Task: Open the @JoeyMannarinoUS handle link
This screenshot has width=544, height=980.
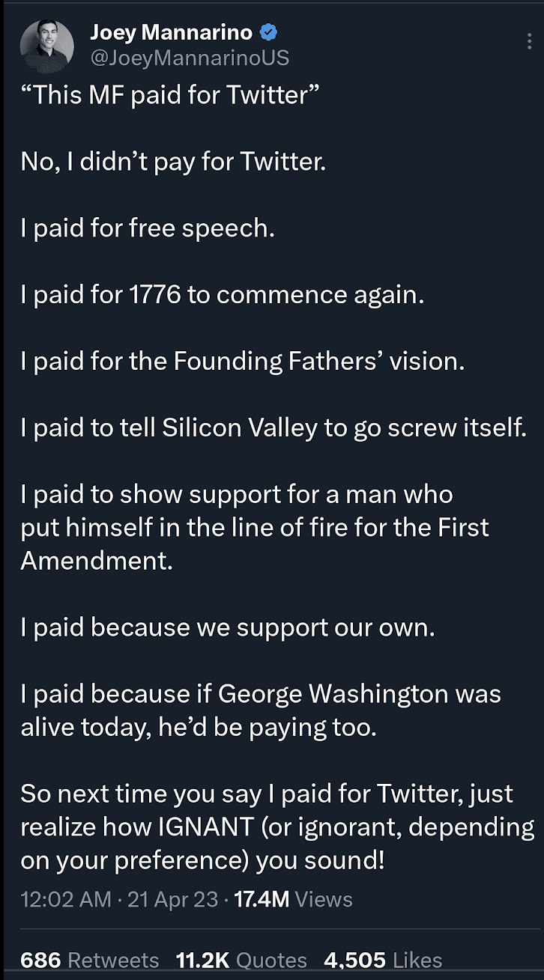Action: 189,58
